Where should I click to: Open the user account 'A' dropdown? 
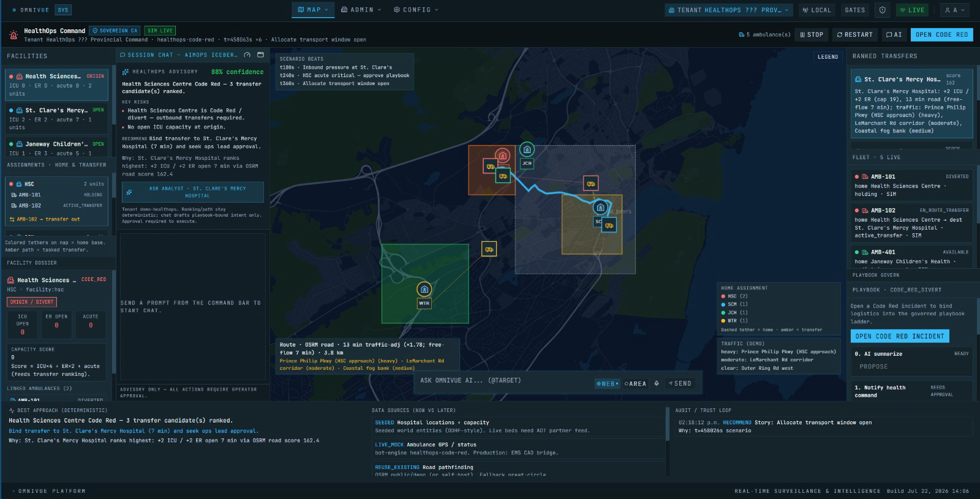955,10
